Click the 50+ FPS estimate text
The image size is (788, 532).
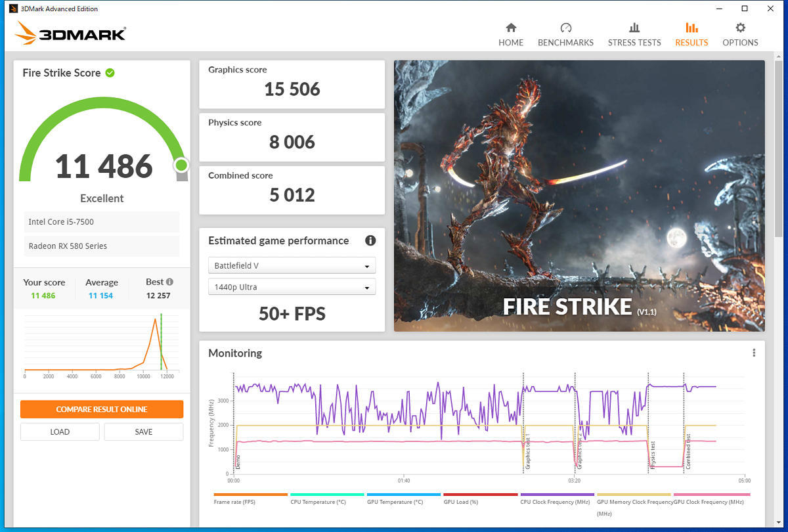click(x=292, y=314)
